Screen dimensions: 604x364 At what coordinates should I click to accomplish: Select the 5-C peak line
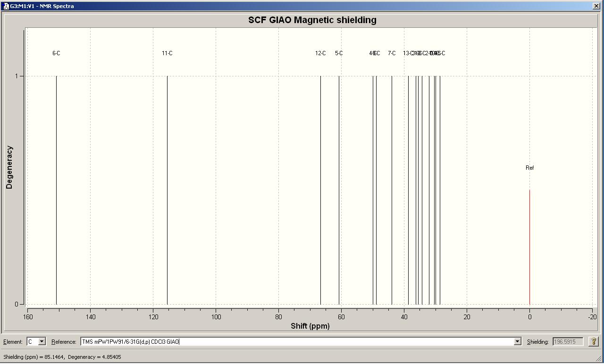[x=339, y=190]
